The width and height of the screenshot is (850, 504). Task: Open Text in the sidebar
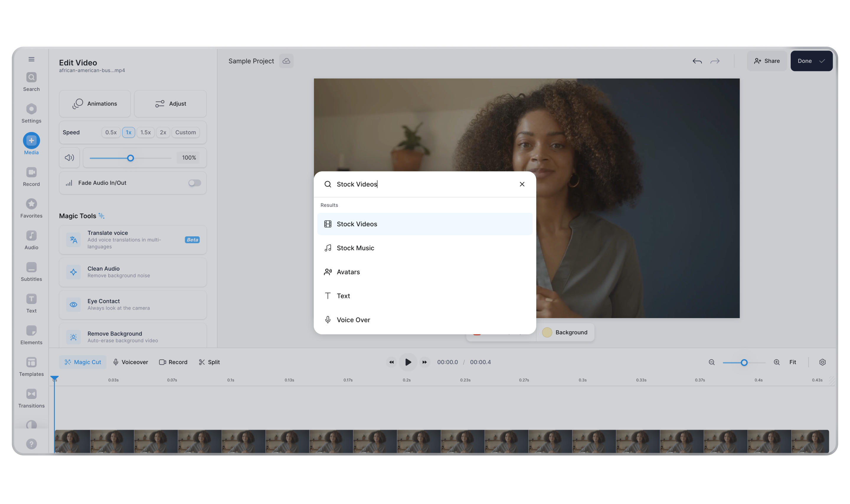[31, 303]
